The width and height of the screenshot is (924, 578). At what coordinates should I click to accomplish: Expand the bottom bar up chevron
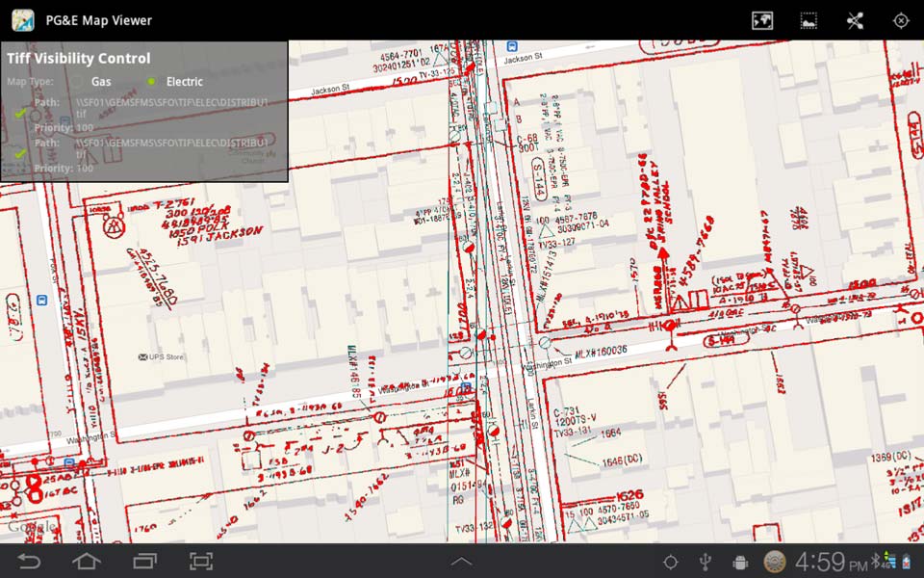coord(461,562)
